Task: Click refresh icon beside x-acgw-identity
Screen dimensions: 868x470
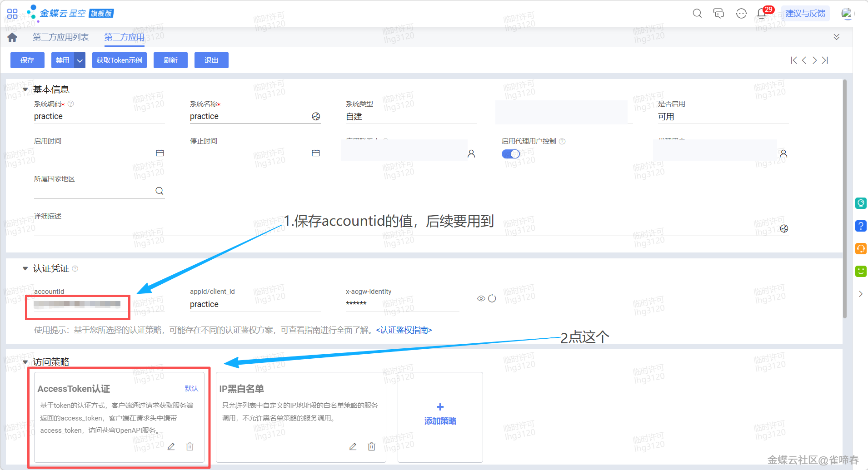Action: click(x=492, y=298)
